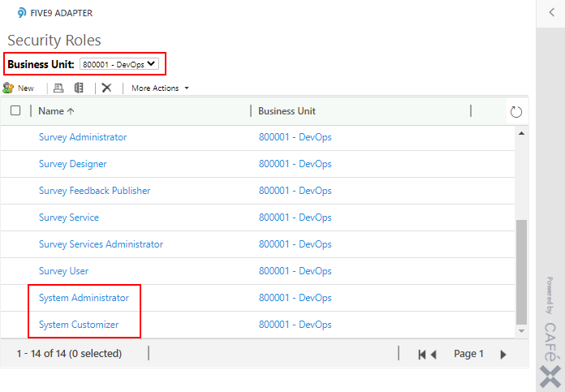Sort by the Business Unit column header
The height and width of the screenshot is (392, 565).
coord(287,111)
